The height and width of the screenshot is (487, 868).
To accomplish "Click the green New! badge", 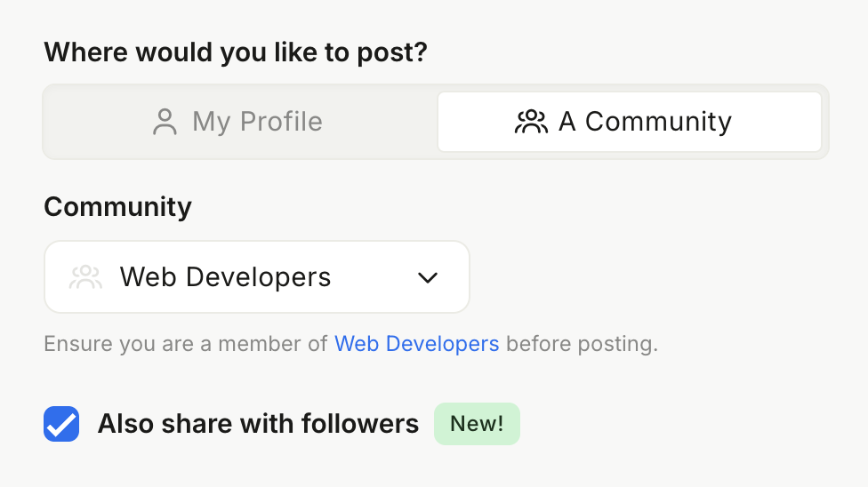I will pyautogui.click(x=477, y=424).
